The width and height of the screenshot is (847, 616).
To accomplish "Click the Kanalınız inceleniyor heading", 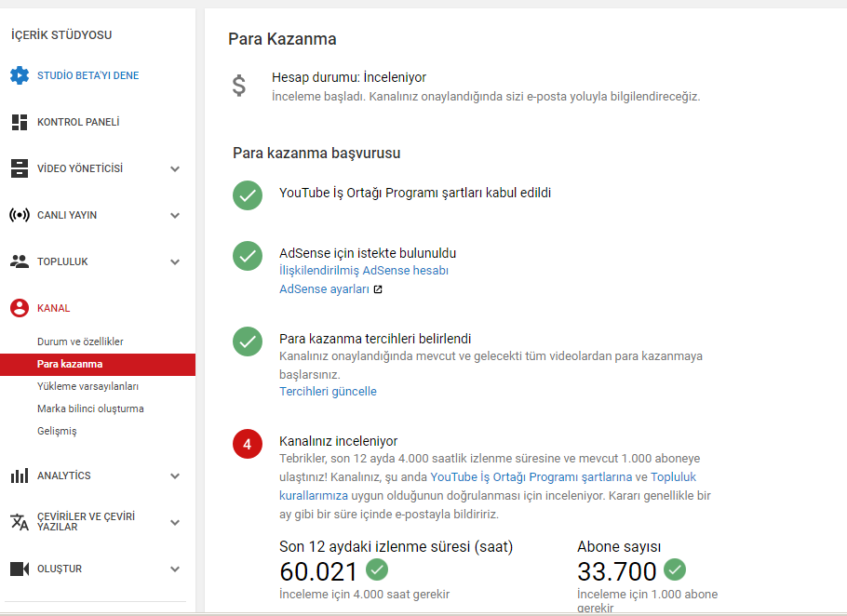I will tap(338, 441).
